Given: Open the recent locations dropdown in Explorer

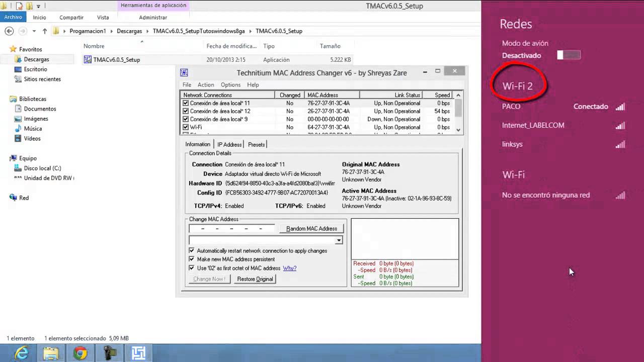Looking at the screenshot, I should 34,31.
